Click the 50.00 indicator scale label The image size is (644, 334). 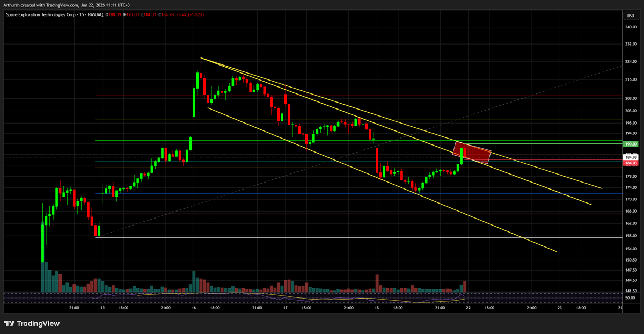click(x=631, y=298)
